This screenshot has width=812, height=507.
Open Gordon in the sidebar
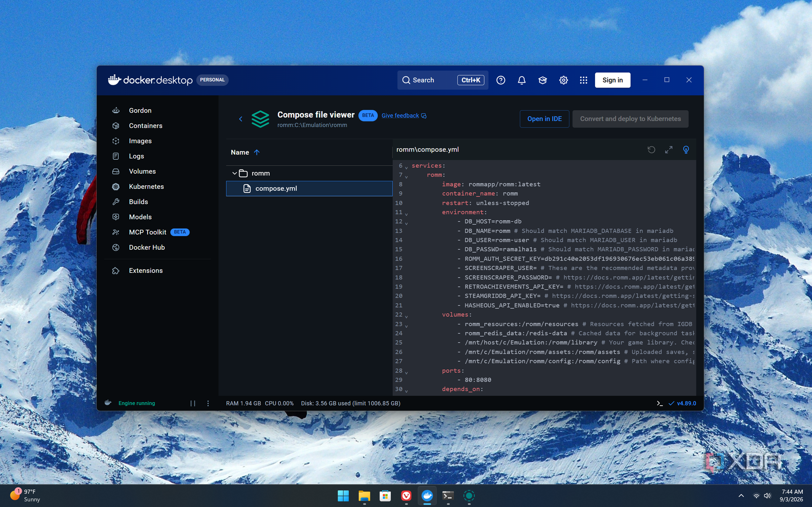(140, 111)
